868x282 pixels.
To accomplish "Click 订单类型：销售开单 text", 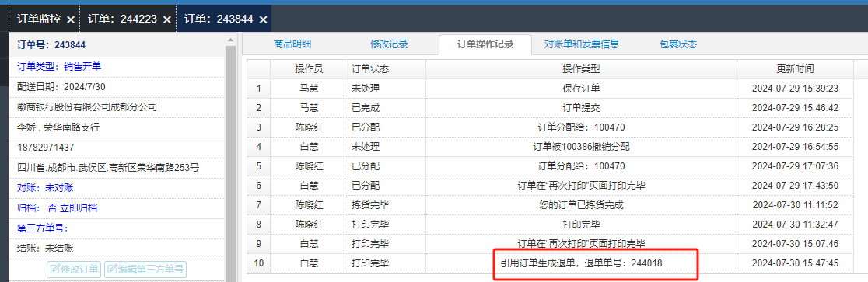I will click(59, 66).
